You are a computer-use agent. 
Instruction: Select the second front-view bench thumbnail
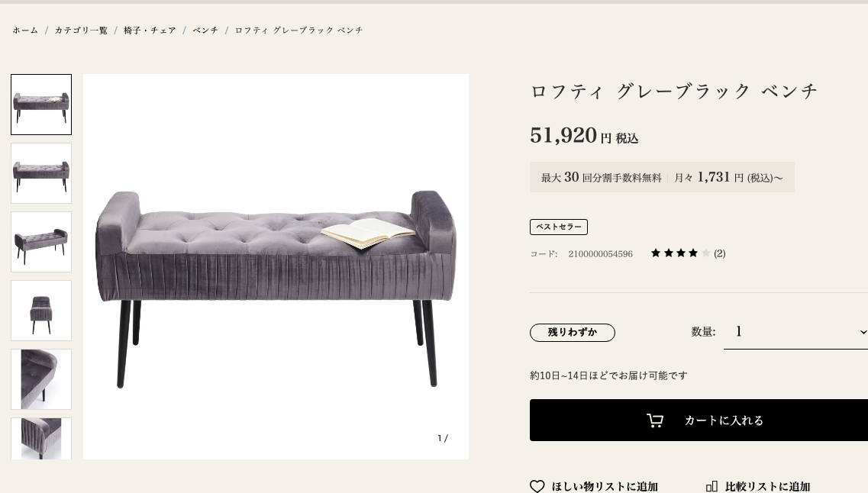tap(41, 173)
